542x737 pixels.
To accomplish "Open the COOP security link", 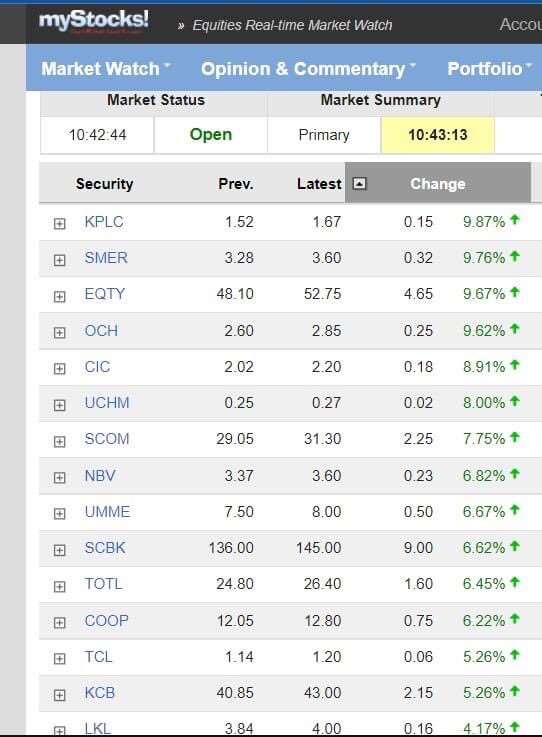I will (x=106, y=620).
